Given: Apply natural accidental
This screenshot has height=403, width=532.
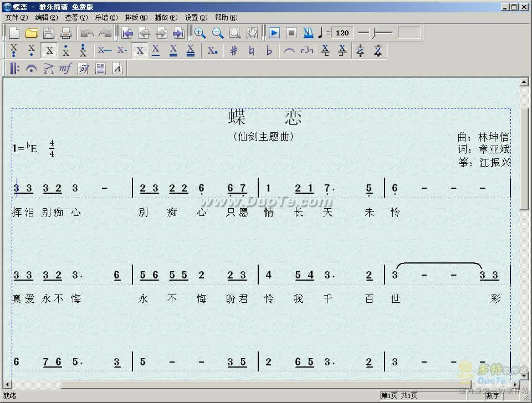Looking at the screenshot, I should point(252,50).
